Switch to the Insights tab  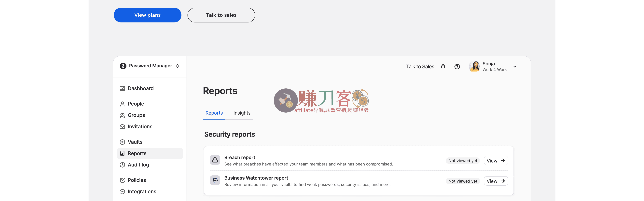click(x=242, y=113)
